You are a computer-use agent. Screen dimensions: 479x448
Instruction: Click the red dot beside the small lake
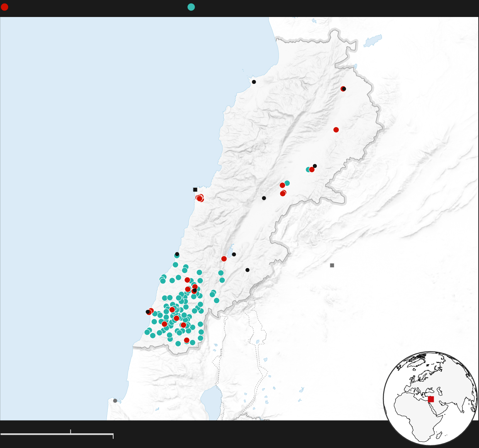(224, 259)
